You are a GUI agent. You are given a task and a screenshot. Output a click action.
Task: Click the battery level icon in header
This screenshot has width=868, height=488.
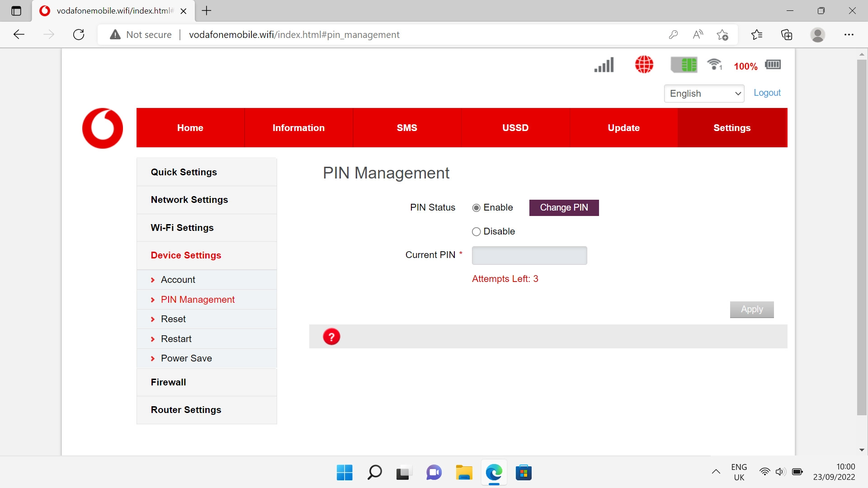click(x=773, y=65)
